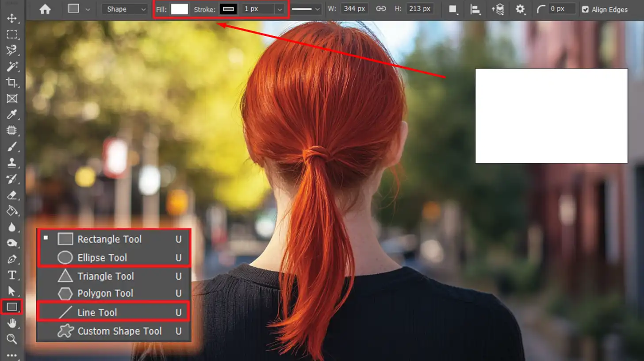Open the tool preset picker dropdown
644x361 pixels.
click(80, 9)
